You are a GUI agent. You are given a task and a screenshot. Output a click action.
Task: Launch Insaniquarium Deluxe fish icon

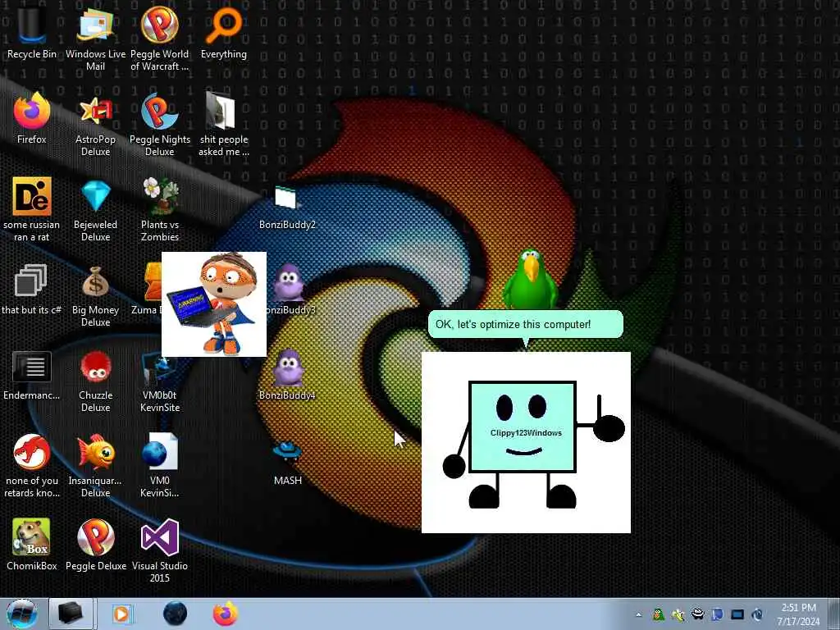[95, 465]
